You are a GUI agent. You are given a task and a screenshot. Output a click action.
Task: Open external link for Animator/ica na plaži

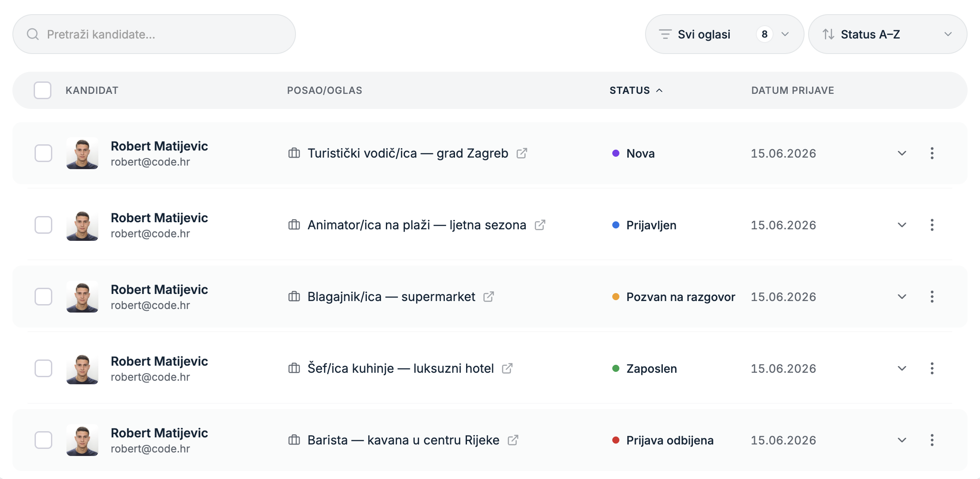click(x=540, y=225)
